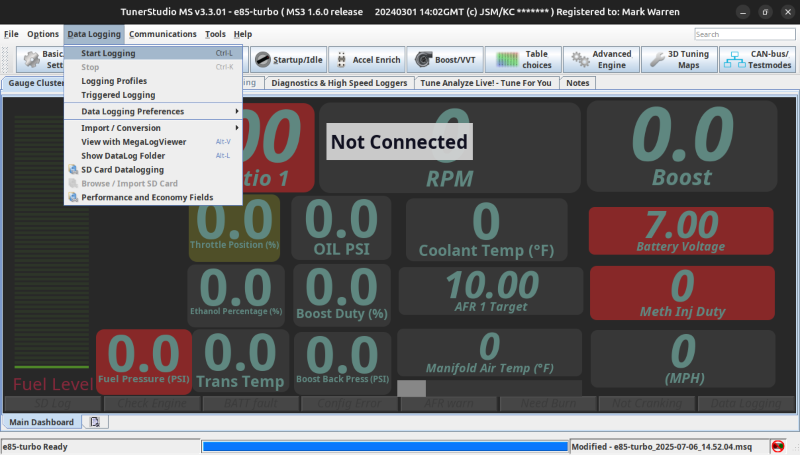Click the Battery Voltage gauge
800x455 pixels.
point(681,231)
